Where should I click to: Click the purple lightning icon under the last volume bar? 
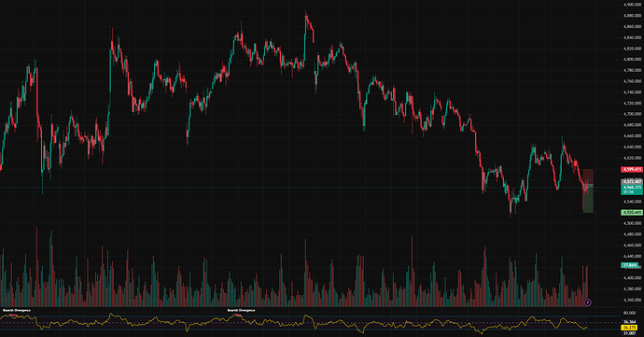[588, 302]
